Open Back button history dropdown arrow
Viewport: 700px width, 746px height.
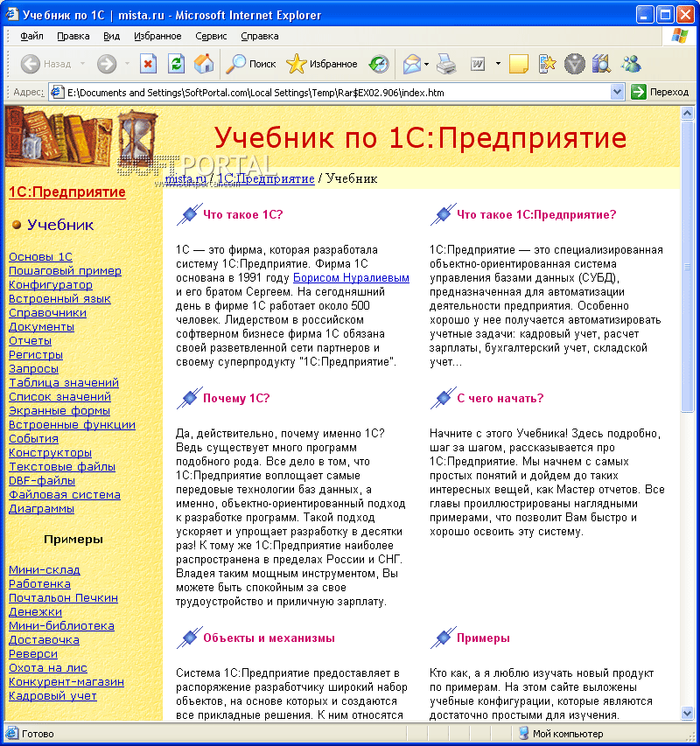[83, 63]
